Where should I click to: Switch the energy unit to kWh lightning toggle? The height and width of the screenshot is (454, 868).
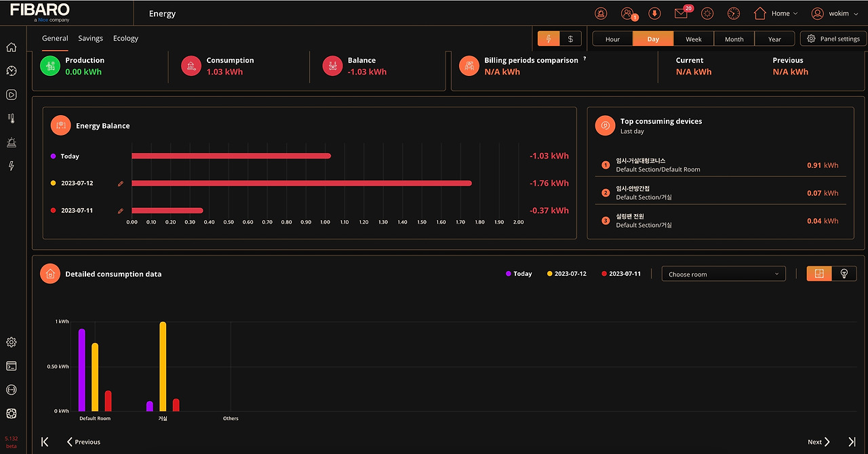(x=549, y=39)
